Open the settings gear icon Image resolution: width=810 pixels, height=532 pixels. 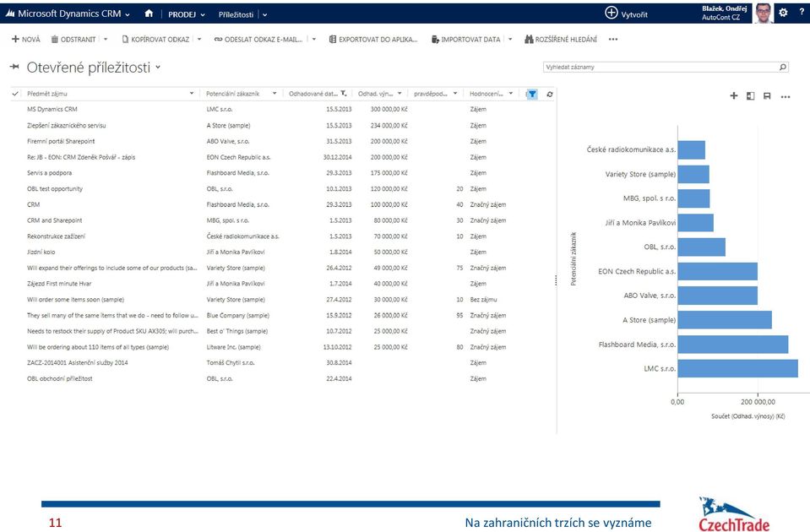pos(783,13)
